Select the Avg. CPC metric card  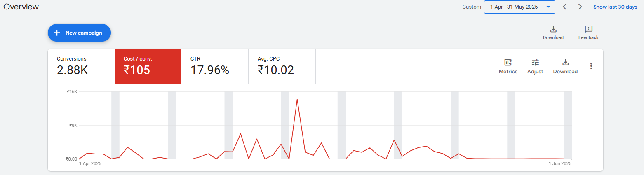[x=282, y=66]
